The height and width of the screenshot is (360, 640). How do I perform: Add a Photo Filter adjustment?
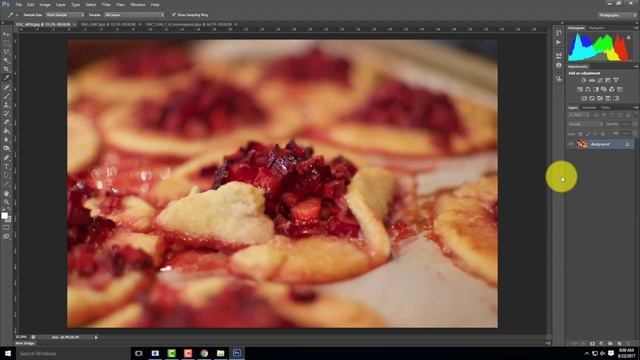coord(604,89)
